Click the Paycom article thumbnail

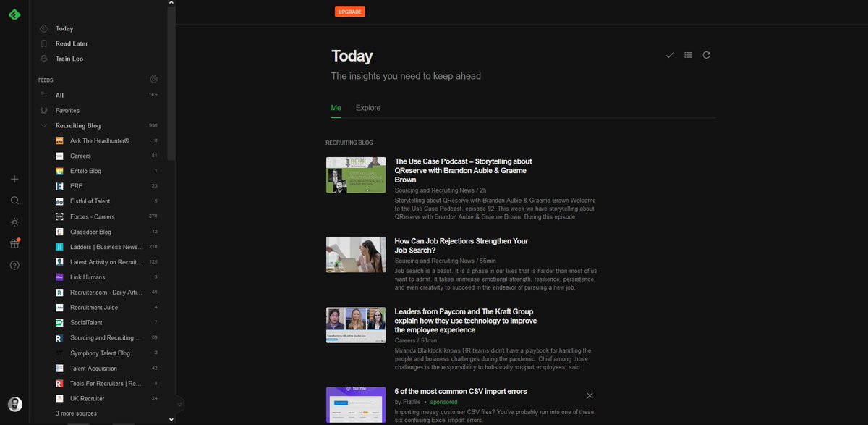point(356,325)
